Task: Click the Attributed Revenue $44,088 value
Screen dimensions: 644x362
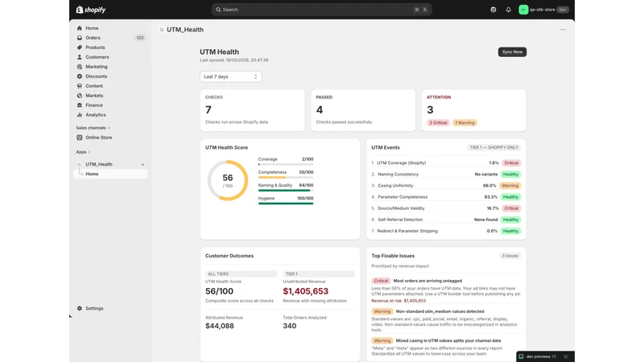Action: point(220,326)
